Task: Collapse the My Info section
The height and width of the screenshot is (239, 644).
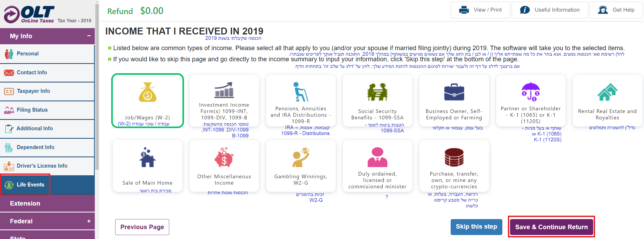Action: 89,36
